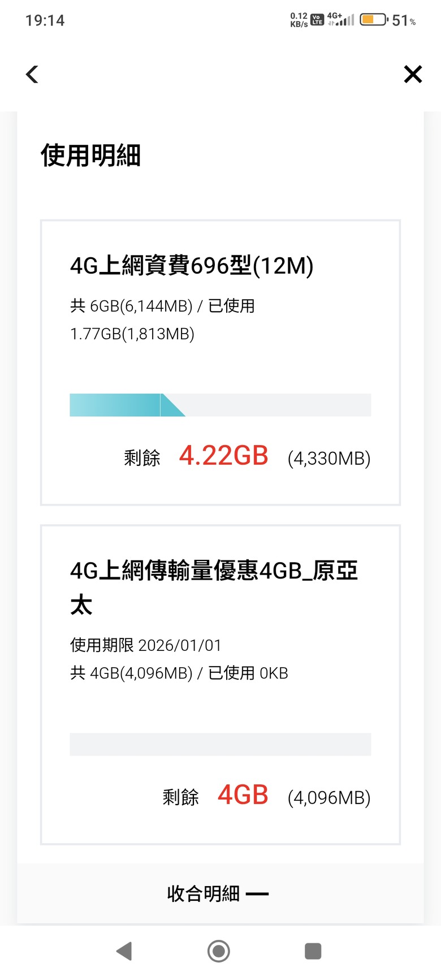The width and height of the screenshot is (441, 980).
Task: Tap the empty 4GB優惠 progress bar
Action: coord(220,744)
